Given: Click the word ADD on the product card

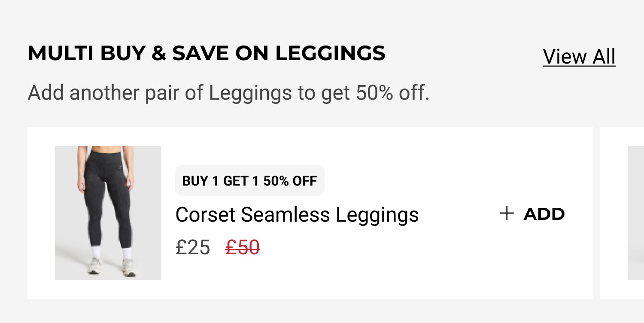Looking at the screenshot, I should point(544,214).
